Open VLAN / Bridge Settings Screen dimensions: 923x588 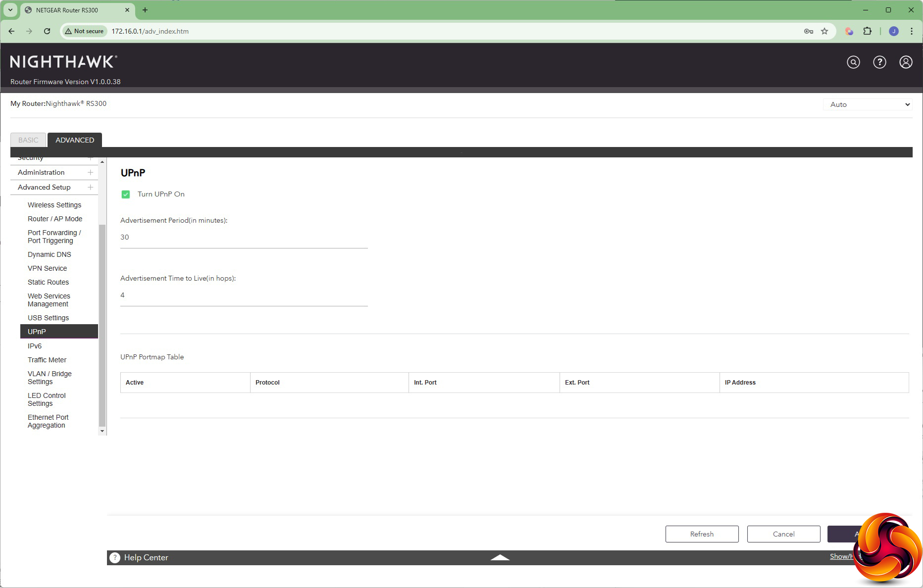click(50, 378)
